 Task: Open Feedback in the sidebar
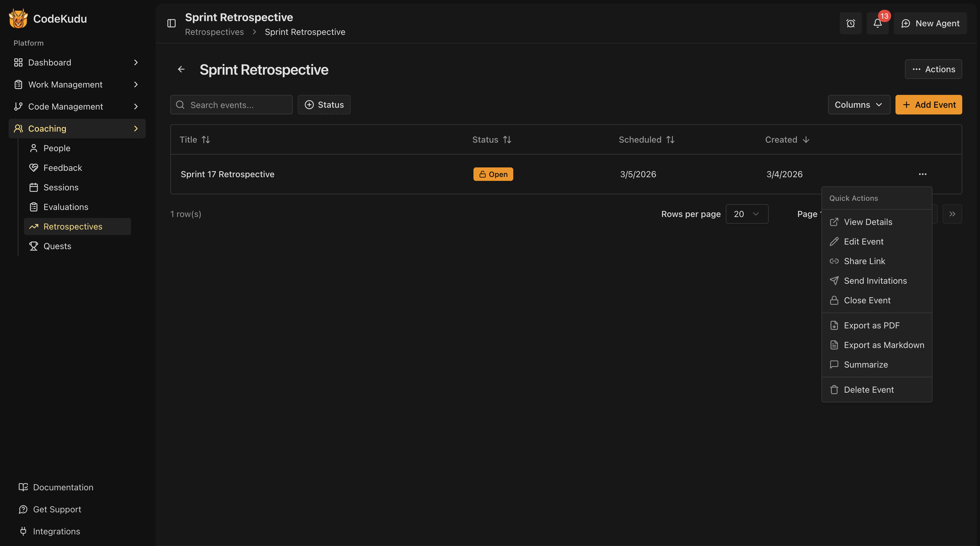pyautogui.click(x=62, y=168)
